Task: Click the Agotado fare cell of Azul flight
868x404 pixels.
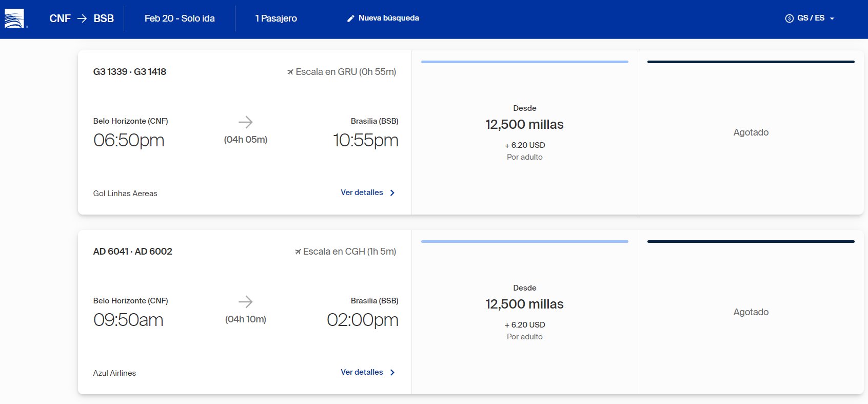Action: pyautogui.click(x=751, y=312)
